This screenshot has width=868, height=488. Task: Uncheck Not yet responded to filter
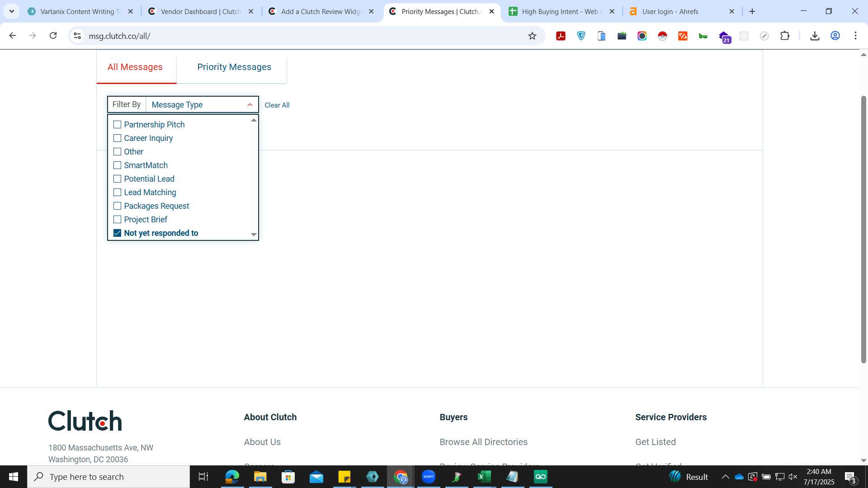[118, 233]
